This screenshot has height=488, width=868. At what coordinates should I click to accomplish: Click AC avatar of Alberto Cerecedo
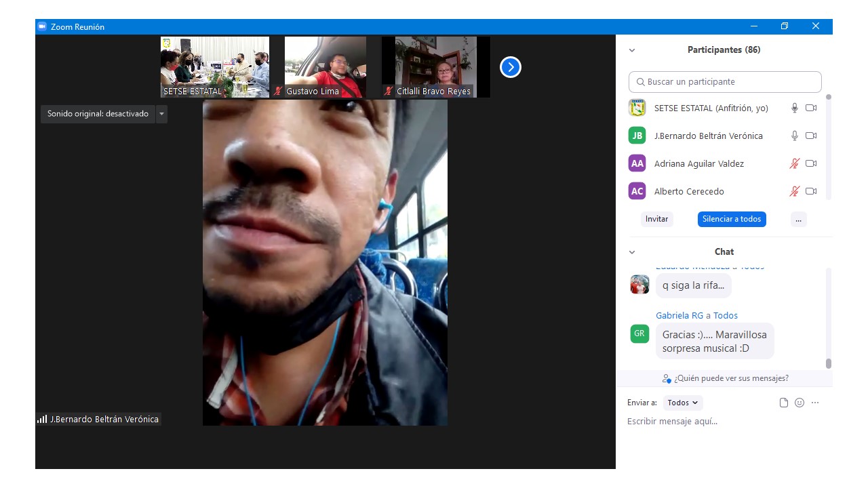click(x=637, y=191)
